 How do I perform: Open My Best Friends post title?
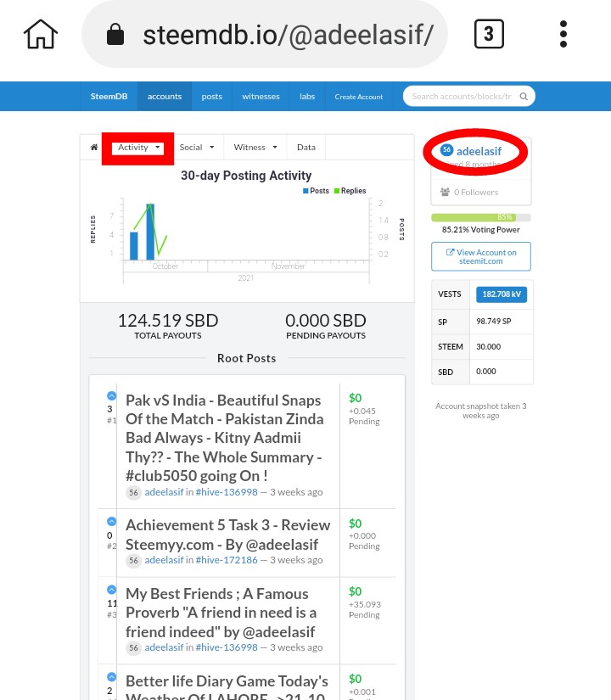coord(221,613)
